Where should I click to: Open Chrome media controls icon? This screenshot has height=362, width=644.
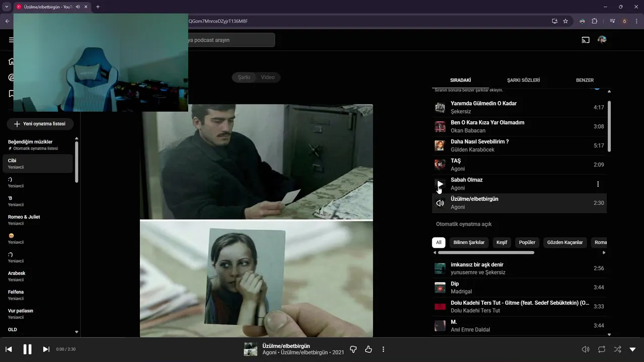coord(612,21)
